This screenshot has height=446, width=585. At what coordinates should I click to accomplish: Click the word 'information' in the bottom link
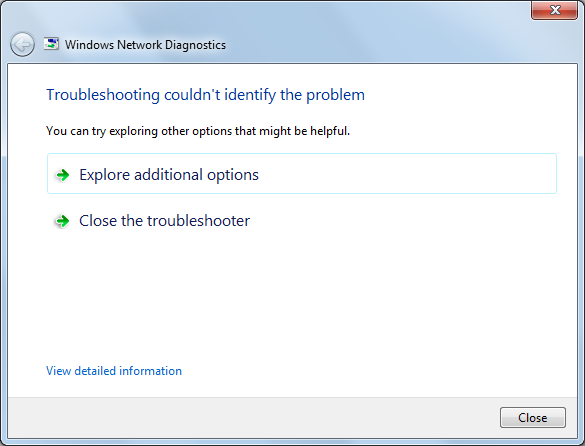(x=150, y=371)
